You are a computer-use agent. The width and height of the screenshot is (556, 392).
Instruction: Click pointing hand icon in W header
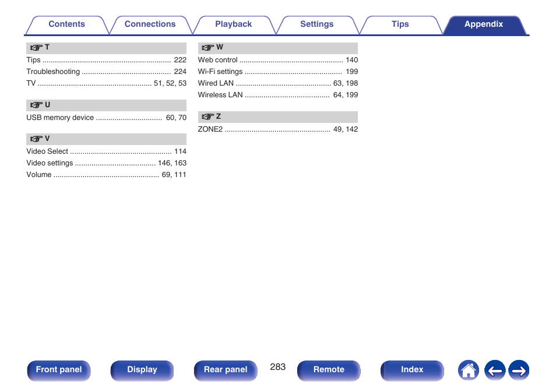pos(208,48)
